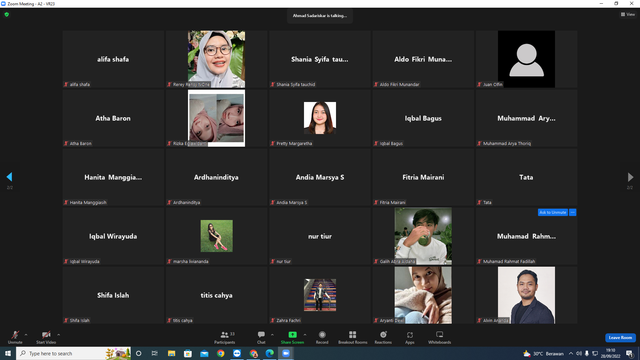Open the Windows notification center
This screenshot has width=640, height=360.
(x=629, y=353)
